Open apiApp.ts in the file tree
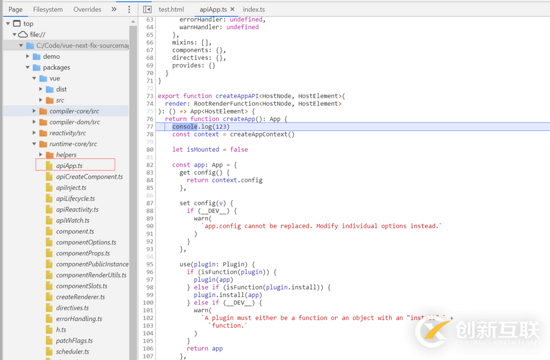The image size is (550, 360). pyautogui.click(x=69, y=166)
